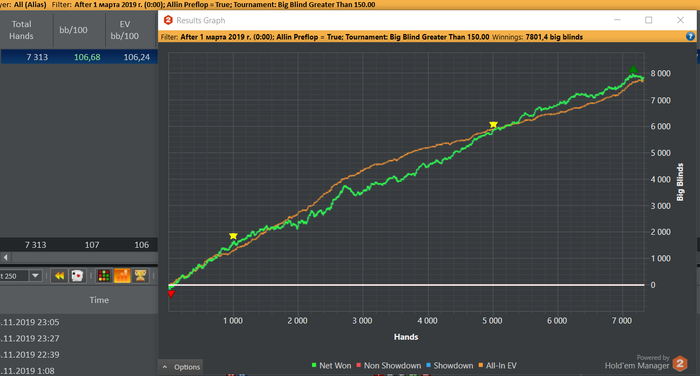This screenshot has width=700, height=376.
Task: Click the left scroll arrow of horizontal scrollbar
Action: point(5,257)
